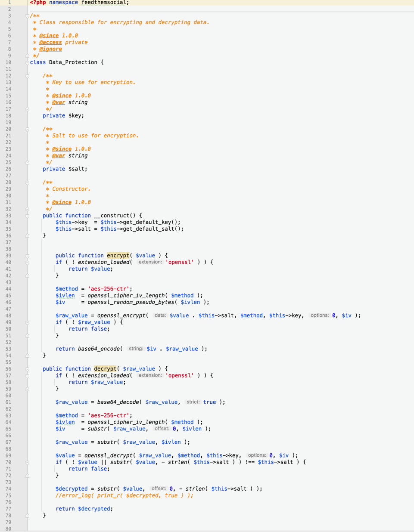
Task: Click line number 44 in the gutter
Action: [x=8, y=289]
